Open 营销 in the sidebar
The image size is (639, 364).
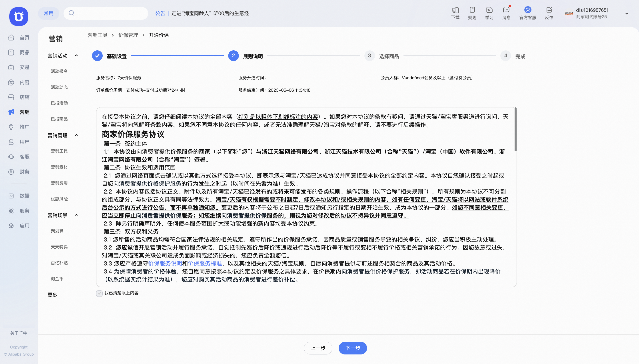click(x=19, y=112)
